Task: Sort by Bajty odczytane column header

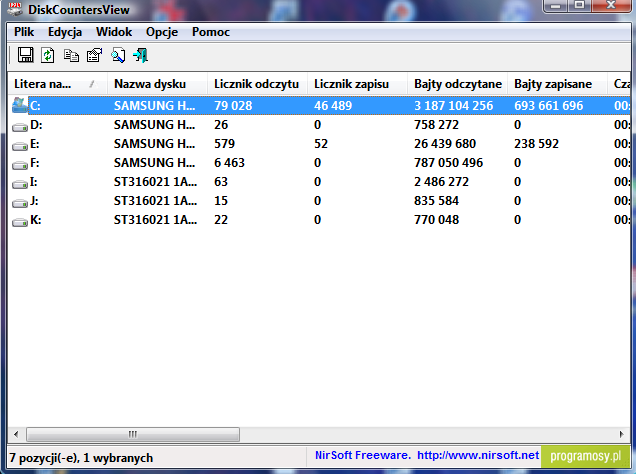Action: [458, 84]
